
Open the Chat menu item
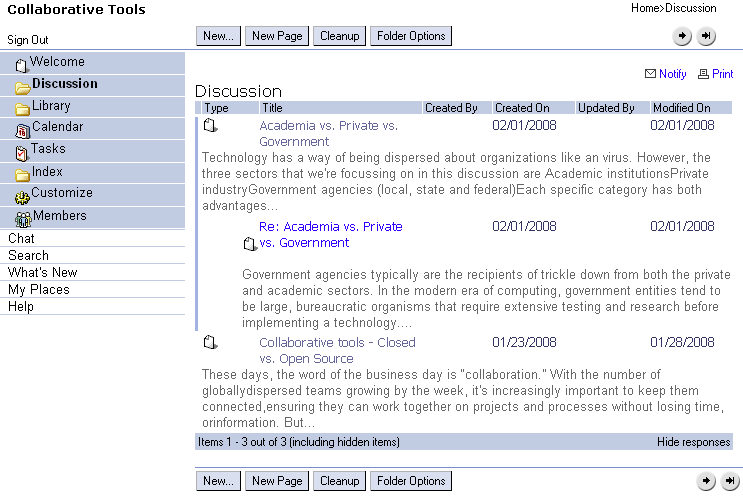click(x=21, y=239)
